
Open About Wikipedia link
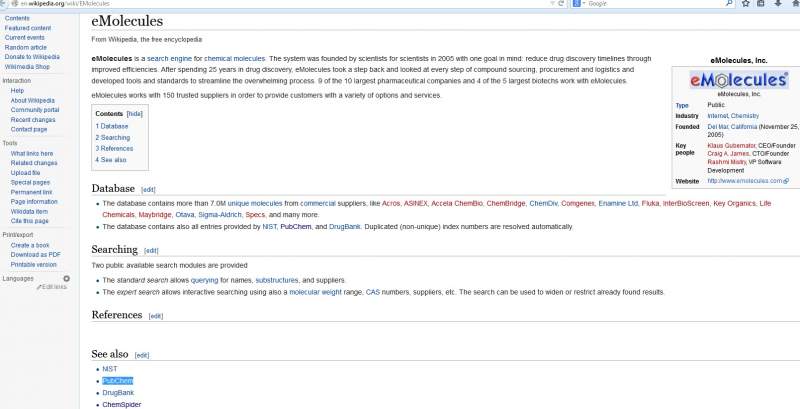[33, 100]
